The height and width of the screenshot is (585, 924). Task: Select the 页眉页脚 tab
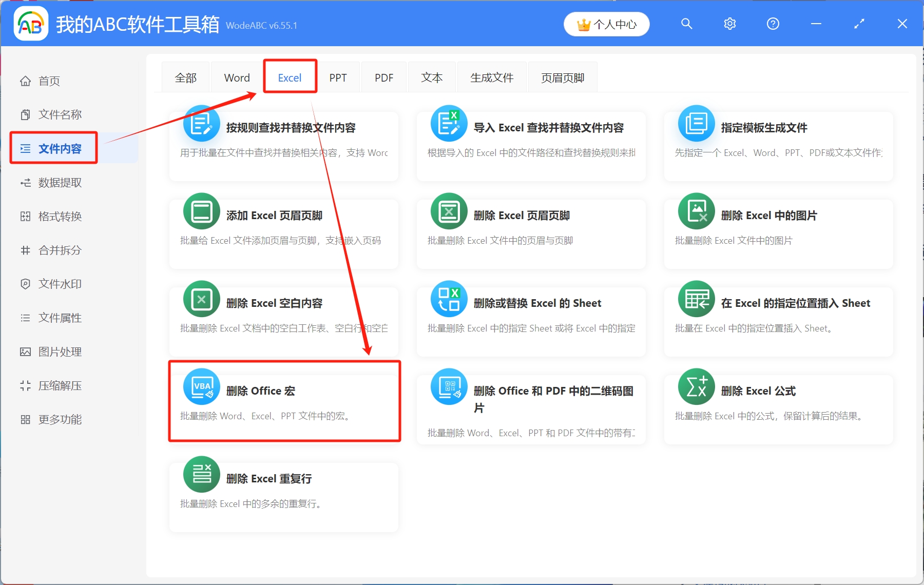point(562,77)
